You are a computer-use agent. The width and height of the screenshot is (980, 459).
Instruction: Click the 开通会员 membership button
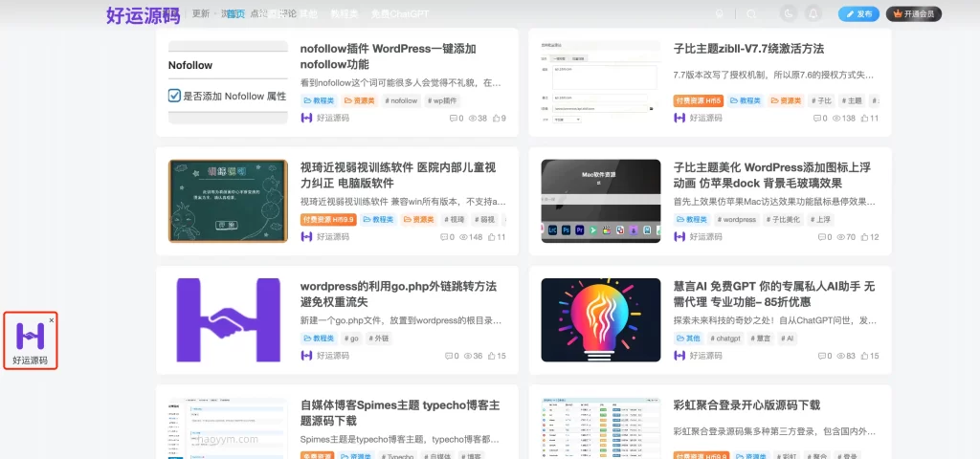tap(913, 14)
